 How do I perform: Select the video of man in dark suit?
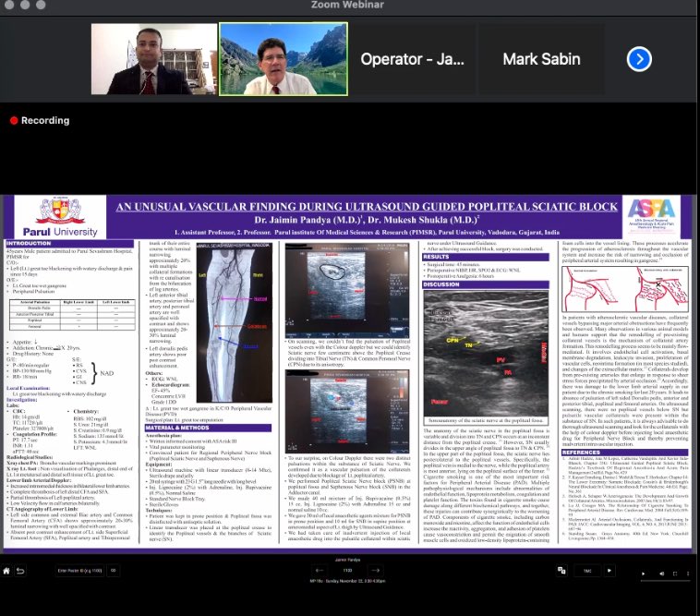[154, 59]
